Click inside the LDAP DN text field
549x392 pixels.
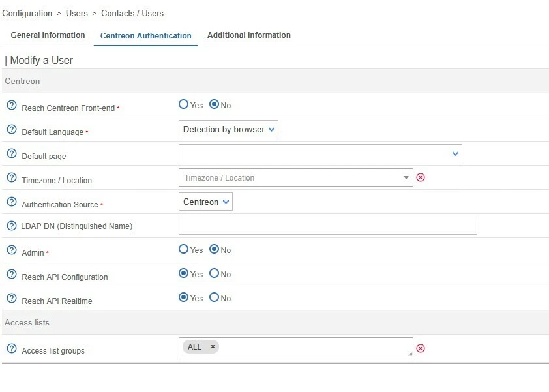(327, 226)
